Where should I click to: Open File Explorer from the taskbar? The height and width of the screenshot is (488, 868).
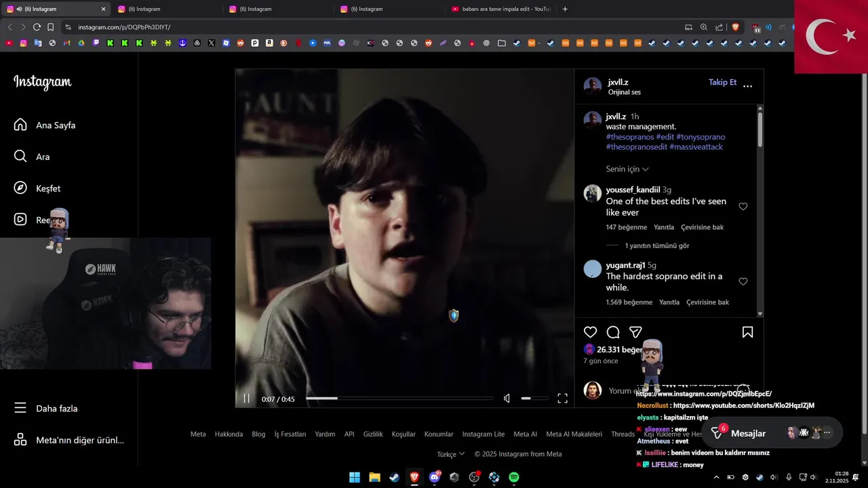coord(374,477)
